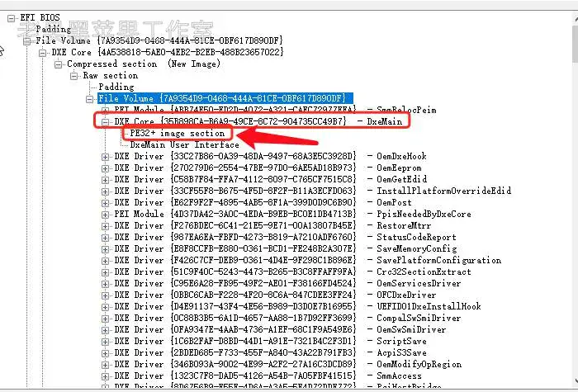Click the vertical scrollbar thumb
578x392 pixels.
(x=575, y=43)
